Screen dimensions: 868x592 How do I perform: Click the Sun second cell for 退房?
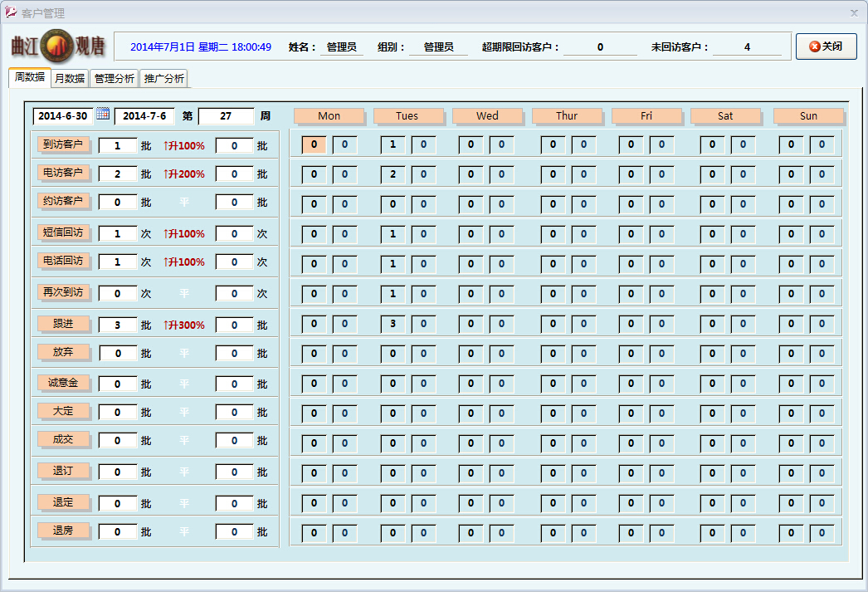coord(822,533)
